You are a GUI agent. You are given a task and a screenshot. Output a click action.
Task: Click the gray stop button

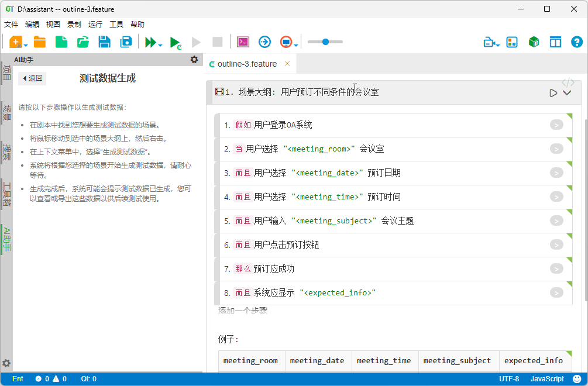(218, 42)
